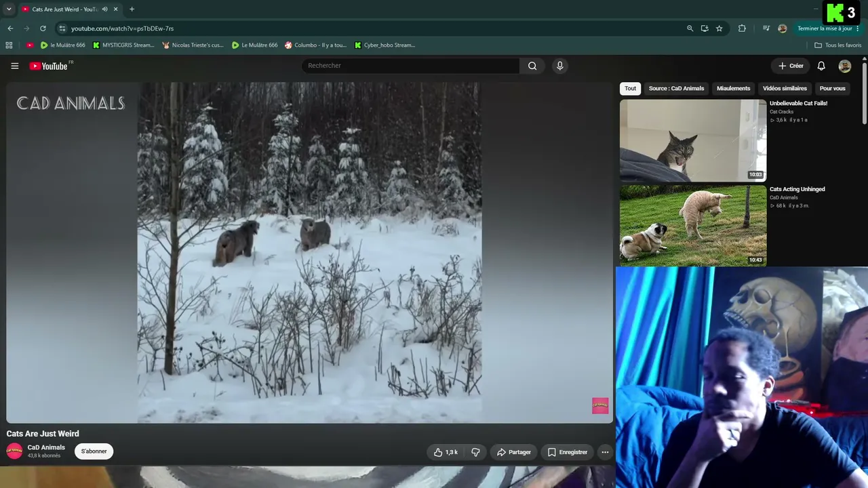Click the Enregistrer button
Screen dimensions: 868x488
point(568,452)
